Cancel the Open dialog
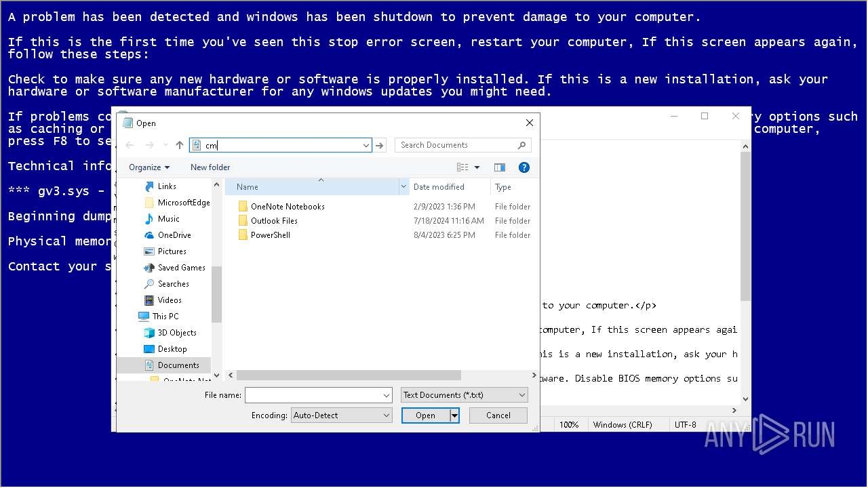This screenshot has width=868, height=488. pos(498,415)
